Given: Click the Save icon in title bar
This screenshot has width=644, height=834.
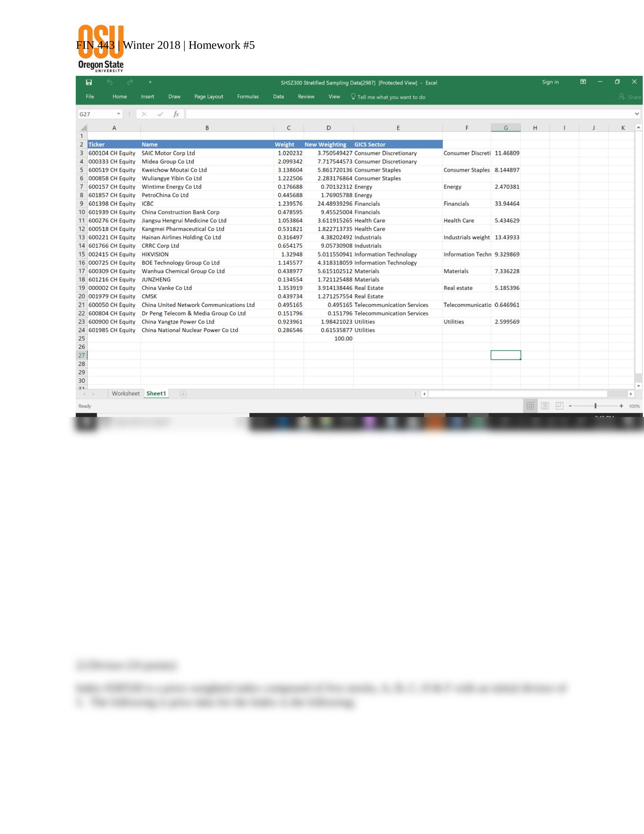Looking at the screenshot, I should [x=88, y=82].
